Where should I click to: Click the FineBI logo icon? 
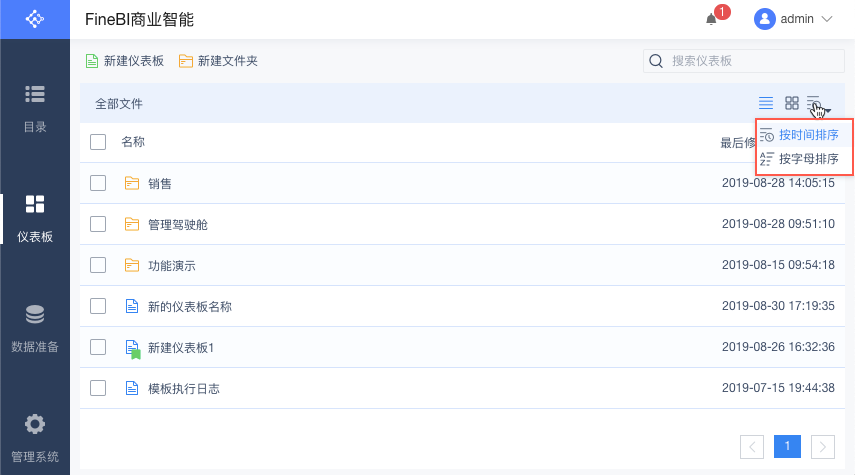(x=35, y=19)
